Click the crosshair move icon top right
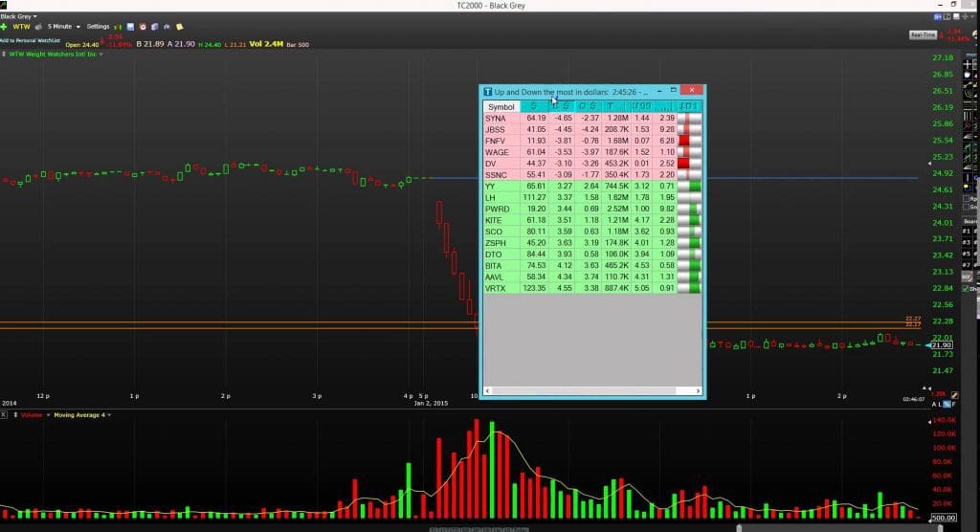The height and width of the screenshot is (532, 980). (x=965, y=17)
